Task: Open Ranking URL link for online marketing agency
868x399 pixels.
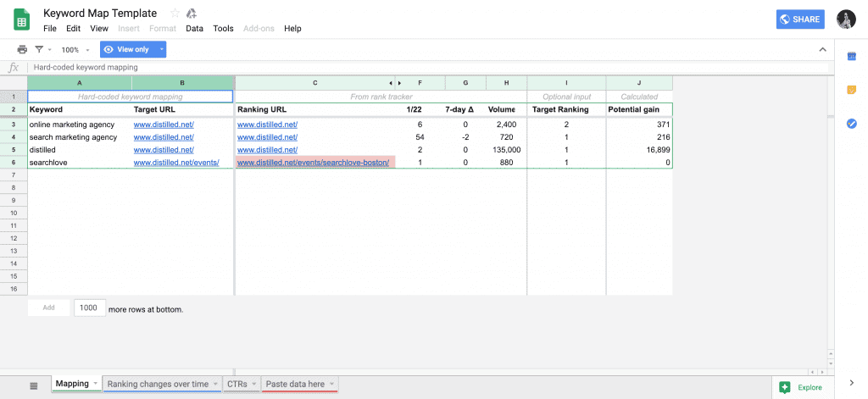Action: click(x=267, y=125)
